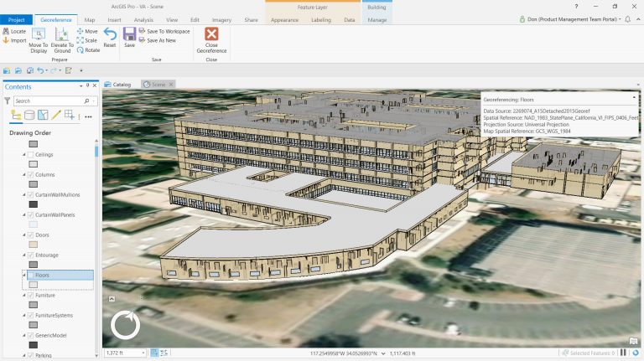
Task: Switch to the Imagery ribbon tab
Action: point(221,20)
